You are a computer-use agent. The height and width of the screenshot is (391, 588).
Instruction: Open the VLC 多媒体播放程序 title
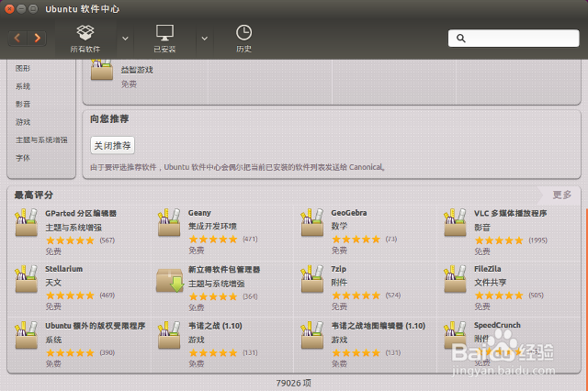tap(511, 214)
